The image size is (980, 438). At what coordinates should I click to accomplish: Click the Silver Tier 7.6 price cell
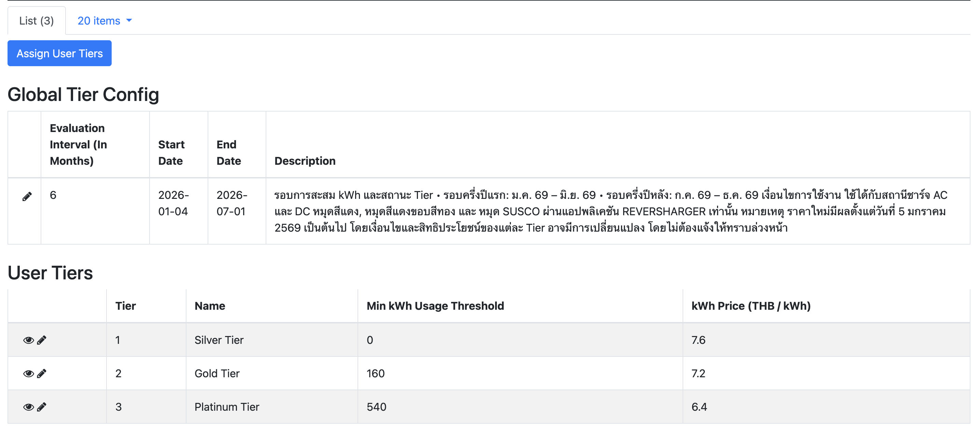coord(699,340)
